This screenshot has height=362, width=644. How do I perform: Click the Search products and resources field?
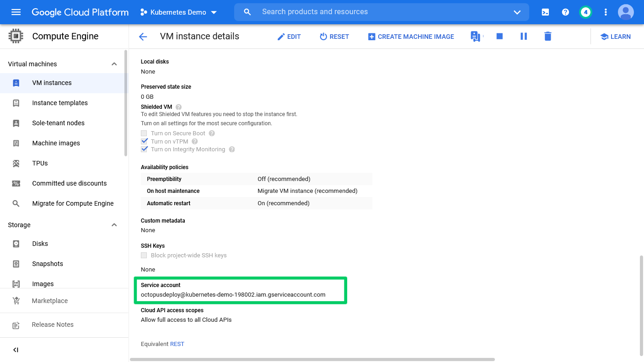(381, 12)
